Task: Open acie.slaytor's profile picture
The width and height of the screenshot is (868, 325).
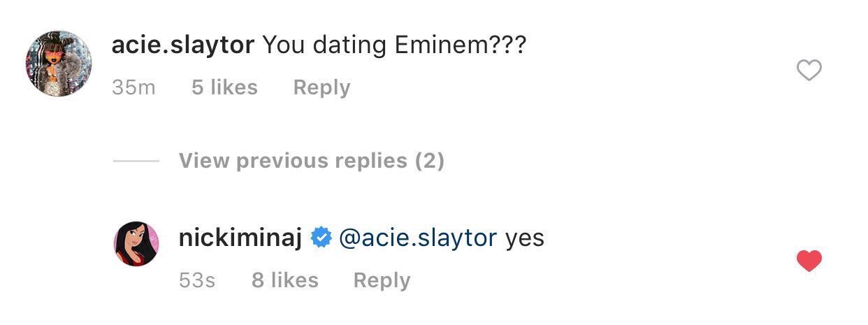Action: 59,63
